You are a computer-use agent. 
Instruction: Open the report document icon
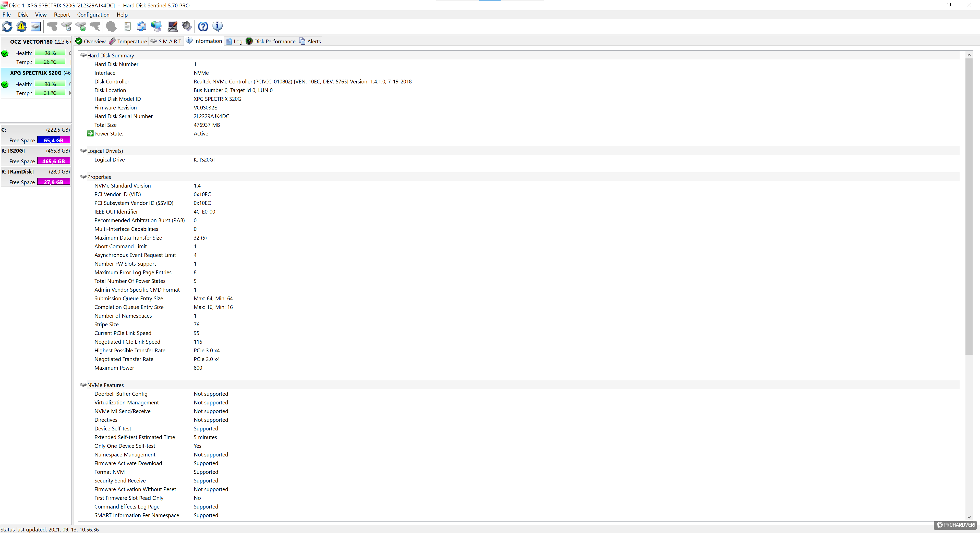coord(127,26)
